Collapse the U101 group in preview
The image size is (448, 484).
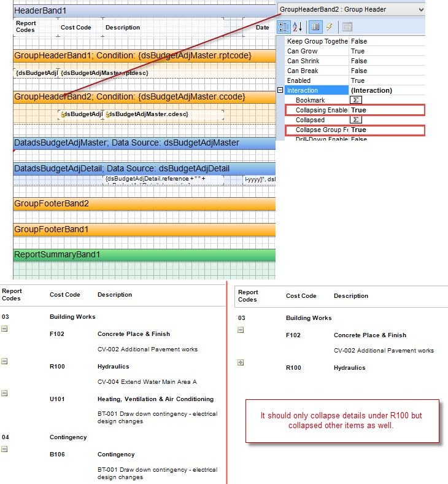click(x=4, y=393)
